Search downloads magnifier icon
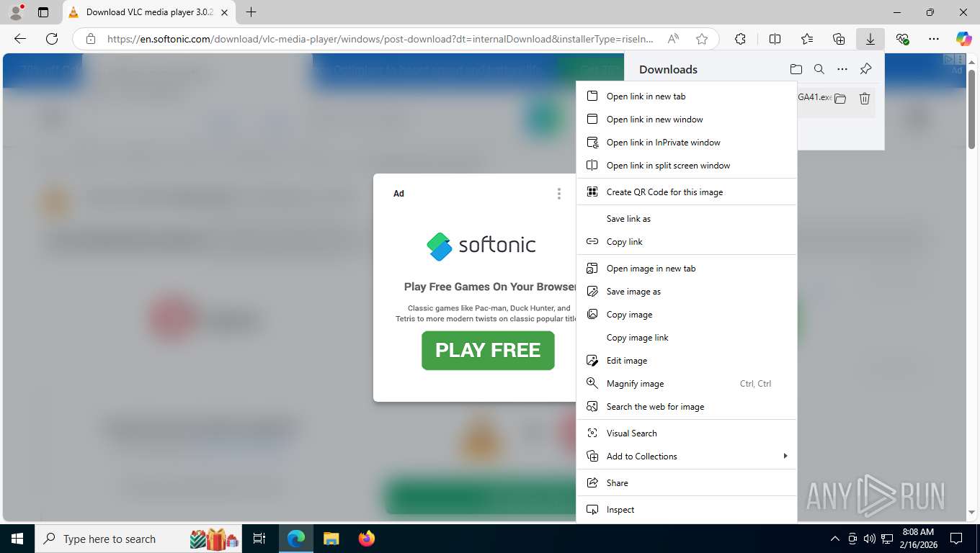 [819, 69]
